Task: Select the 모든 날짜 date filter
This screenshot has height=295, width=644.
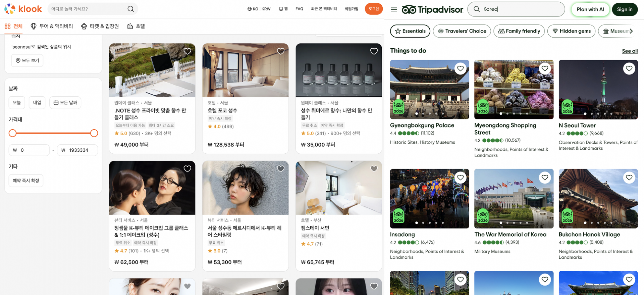Action: click(x=65, y=103)
